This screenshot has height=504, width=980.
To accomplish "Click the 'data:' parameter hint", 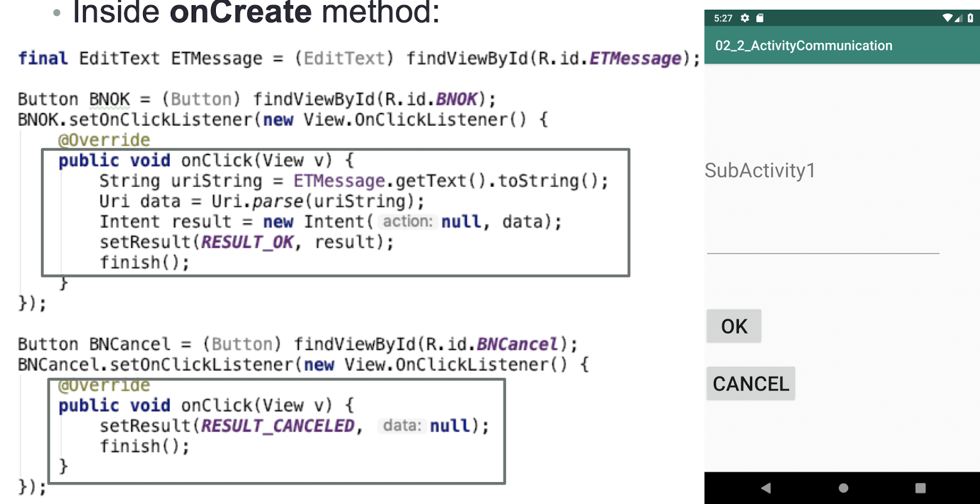I will (x=402, y=426).
